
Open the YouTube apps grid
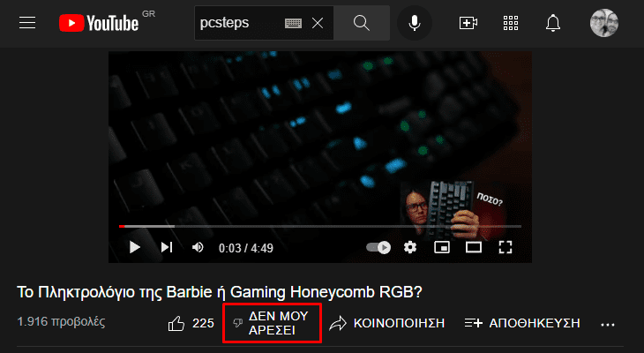pyautogui.click(x=511, y=23)
